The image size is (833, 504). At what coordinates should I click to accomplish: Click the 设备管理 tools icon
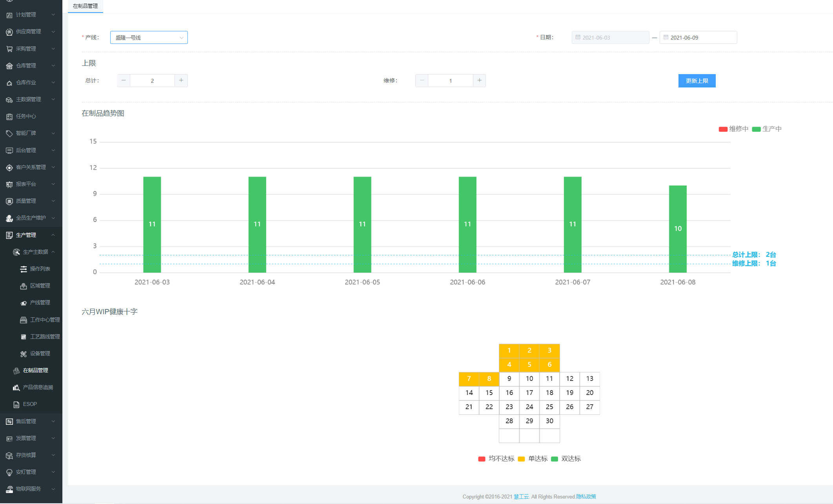[x=24, y=354]
